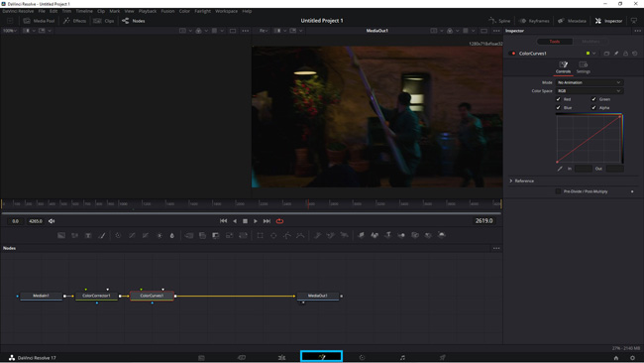Viewport: 644px width, 363px height.
Task: Click the ColorCurves1 versions icon
Action: coord(606,54)
